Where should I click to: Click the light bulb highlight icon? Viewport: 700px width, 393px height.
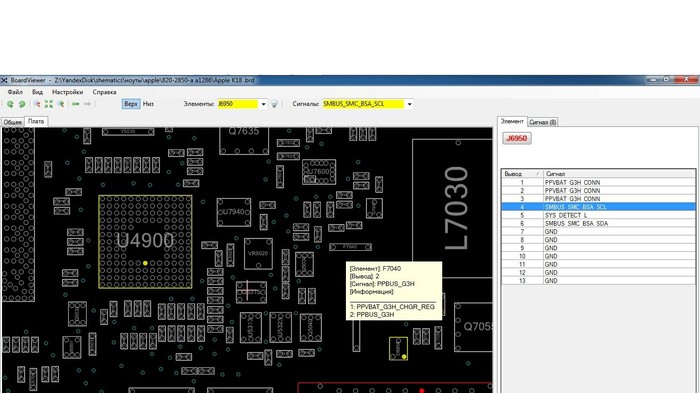tap(275, 104)
